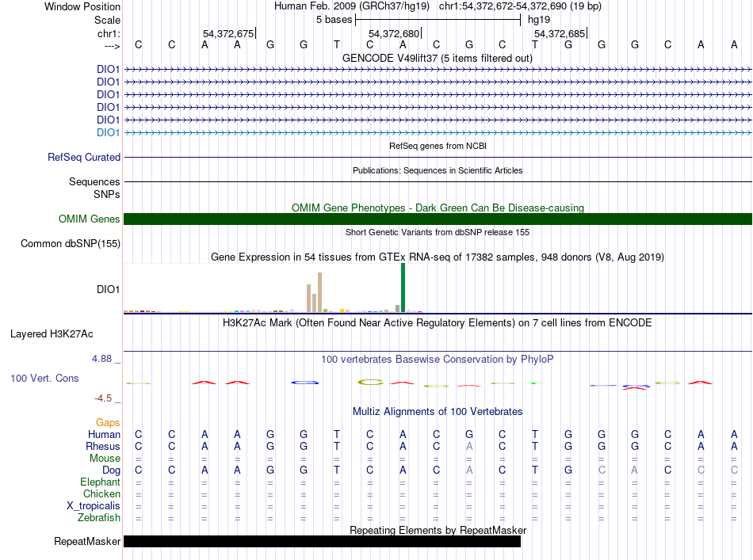Screen dimensions: 753x560
Task: Click the Dog alignment row label
Action: pyautogui.click(x=111, y=470)
